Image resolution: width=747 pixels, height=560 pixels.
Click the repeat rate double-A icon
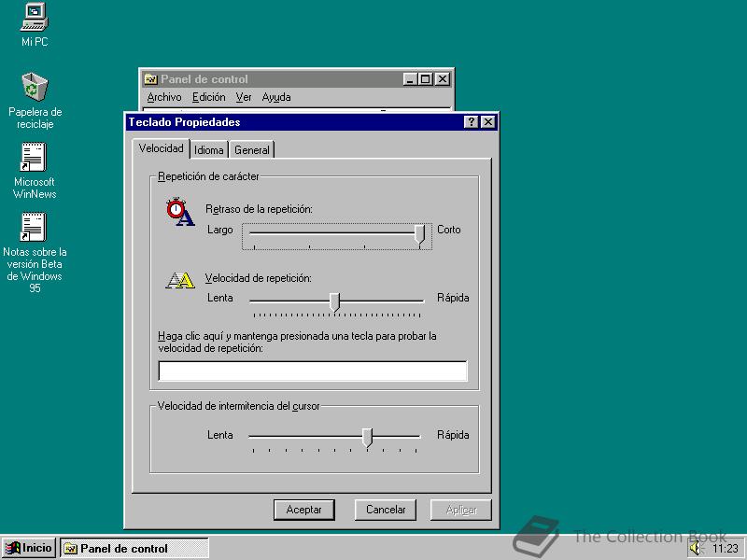point(180,280)
